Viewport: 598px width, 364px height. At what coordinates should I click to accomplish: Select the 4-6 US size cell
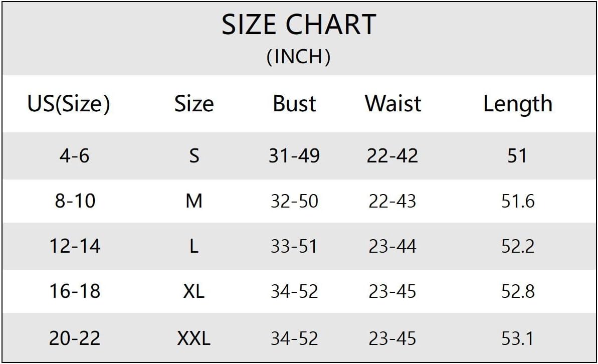coord(74,155)
